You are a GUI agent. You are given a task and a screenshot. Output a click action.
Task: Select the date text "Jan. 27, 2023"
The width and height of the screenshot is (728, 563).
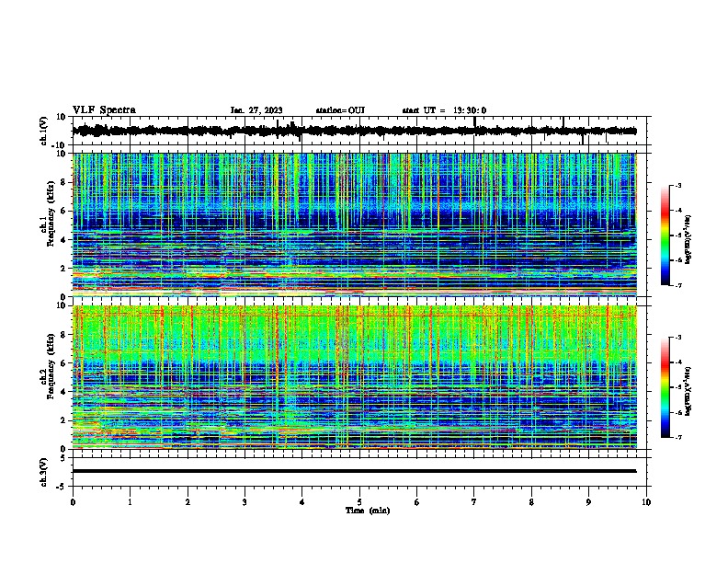tap(256, 110)
